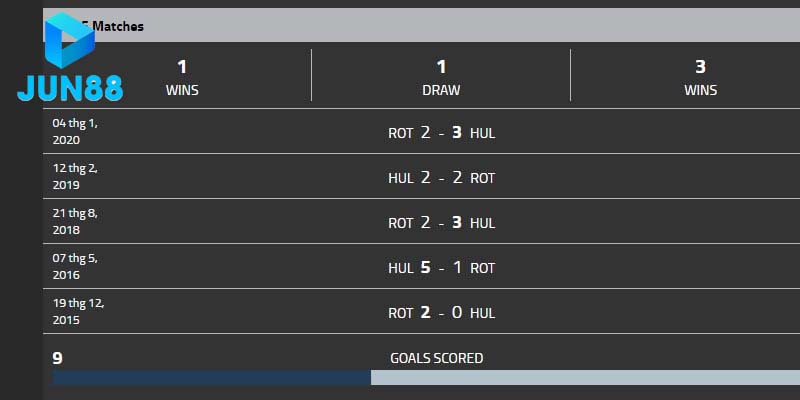The height and width of the screenshot is (400, 800).
Task: Click the 9 goals scored value
Action: point(58,358)
